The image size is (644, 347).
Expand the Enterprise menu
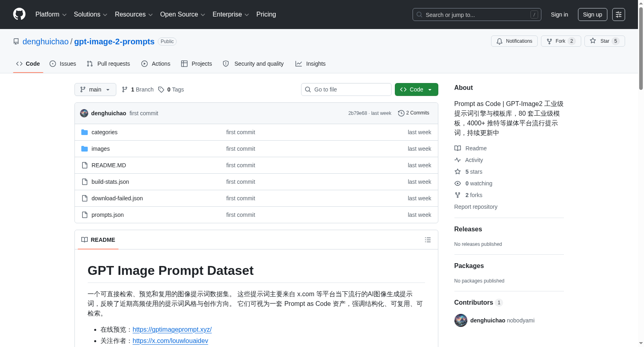(x=231, y=15)
